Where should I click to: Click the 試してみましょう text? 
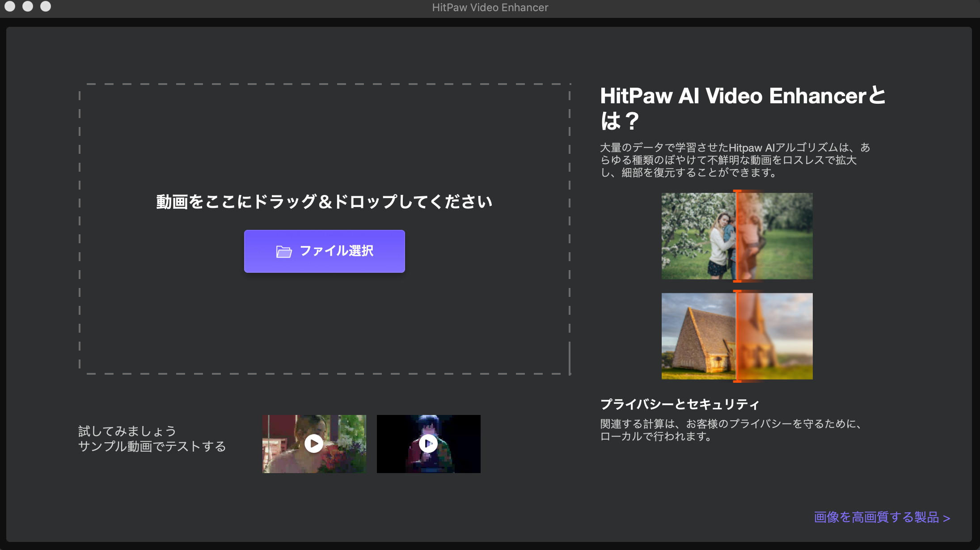pos(127,431)
